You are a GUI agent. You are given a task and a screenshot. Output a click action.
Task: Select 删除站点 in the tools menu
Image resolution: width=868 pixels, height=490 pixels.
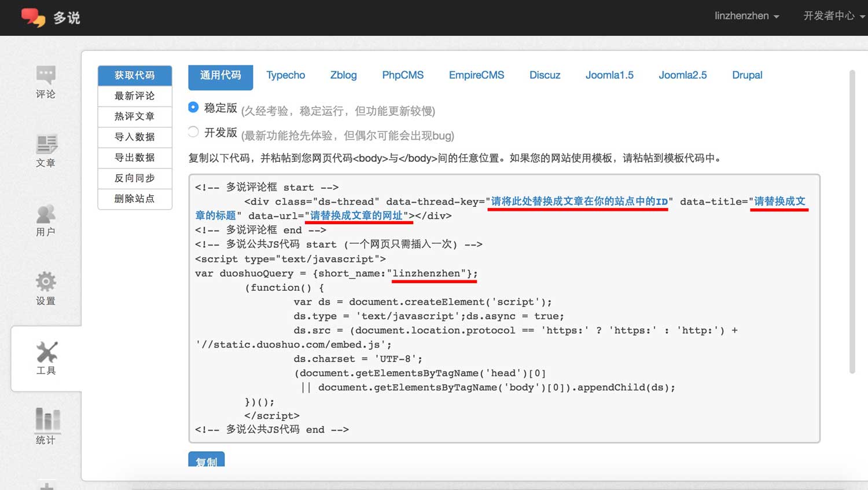click(135, 199)
